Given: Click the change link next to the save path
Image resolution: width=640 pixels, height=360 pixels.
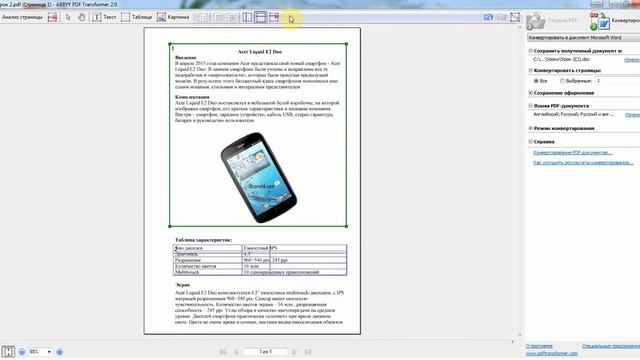Looking at the screenshot, I should [x=632, y=60].
